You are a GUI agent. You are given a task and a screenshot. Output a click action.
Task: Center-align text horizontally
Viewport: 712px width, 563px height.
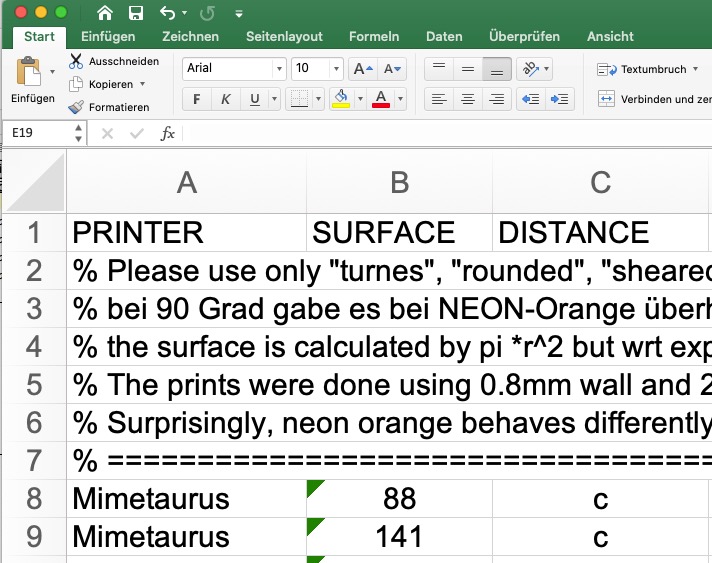pos(466,99)
